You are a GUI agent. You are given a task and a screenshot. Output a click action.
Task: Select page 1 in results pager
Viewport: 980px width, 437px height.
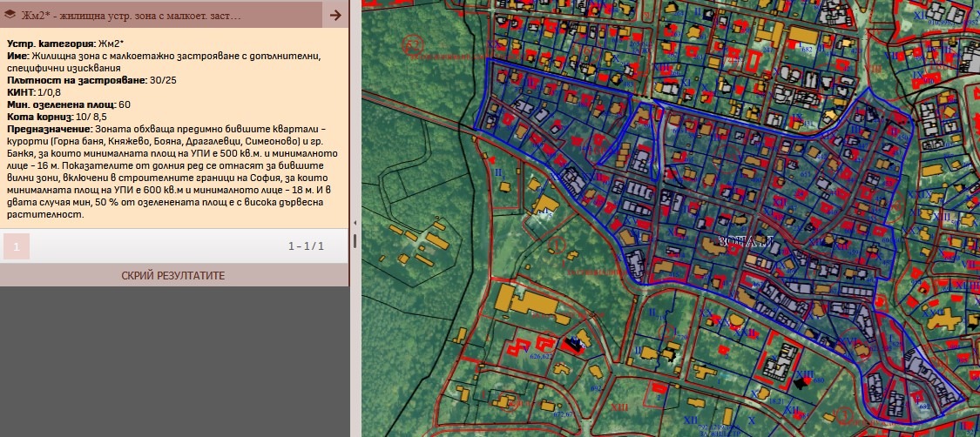[x=16, y=246]
